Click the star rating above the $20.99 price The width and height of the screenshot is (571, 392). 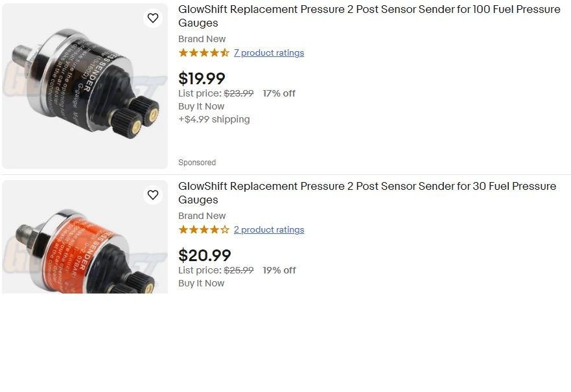(x=204, y=230)
